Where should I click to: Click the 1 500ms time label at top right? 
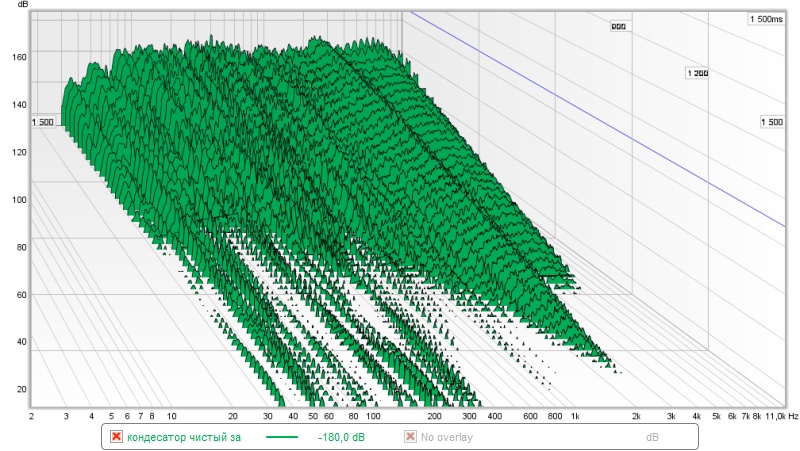tap(764, 19)
